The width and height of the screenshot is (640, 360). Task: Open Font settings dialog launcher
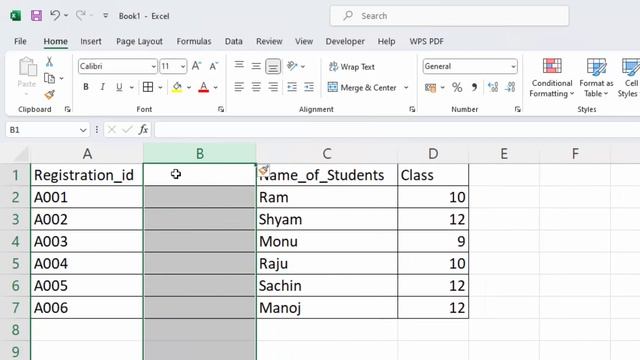click(x=221, y=109)
